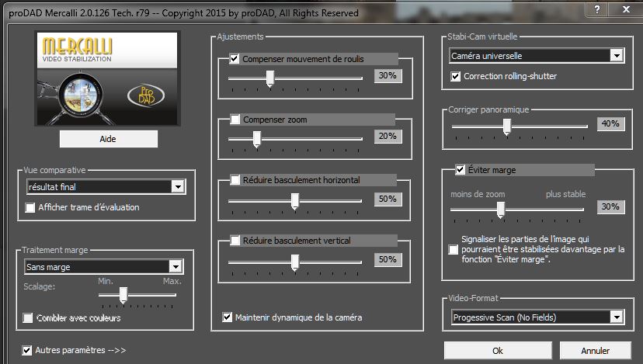
Task: Click the roulis slider thumb at 30%
Action: 269,78
